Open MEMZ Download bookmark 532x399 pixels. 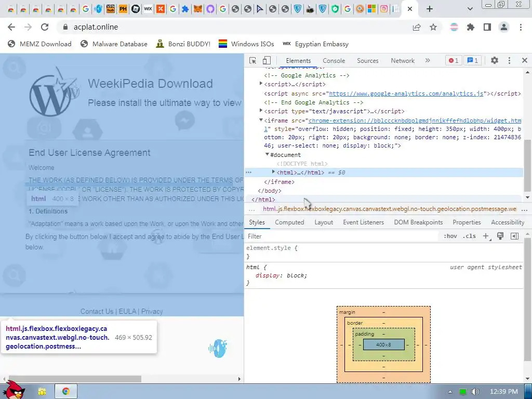pos(39,44)
